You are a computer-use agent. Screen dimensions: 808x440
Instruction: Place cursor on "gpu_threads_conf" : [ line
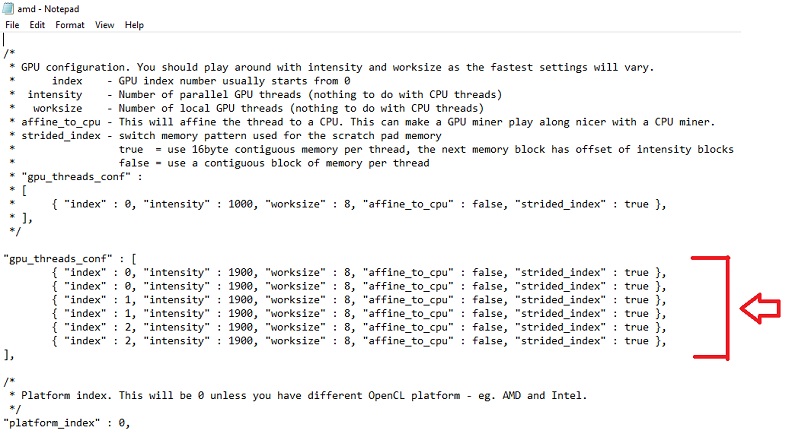pos(70,259)
